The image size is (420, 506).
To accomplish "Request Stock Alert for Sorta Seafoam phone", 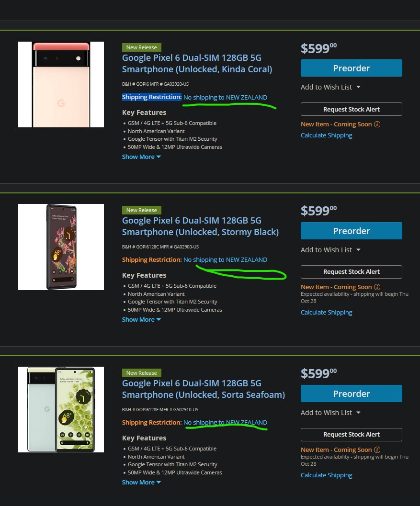I will coord(351,435).
